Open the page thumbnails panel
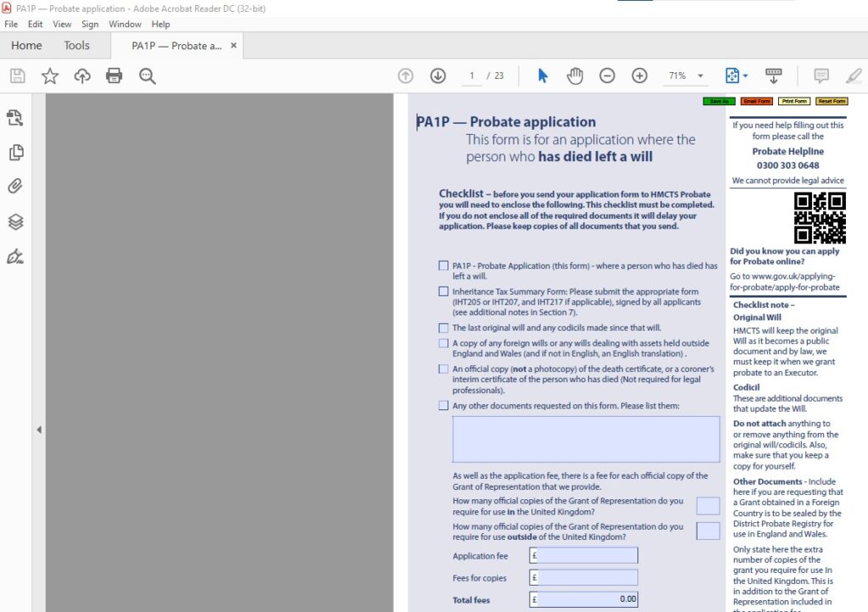 16,153
